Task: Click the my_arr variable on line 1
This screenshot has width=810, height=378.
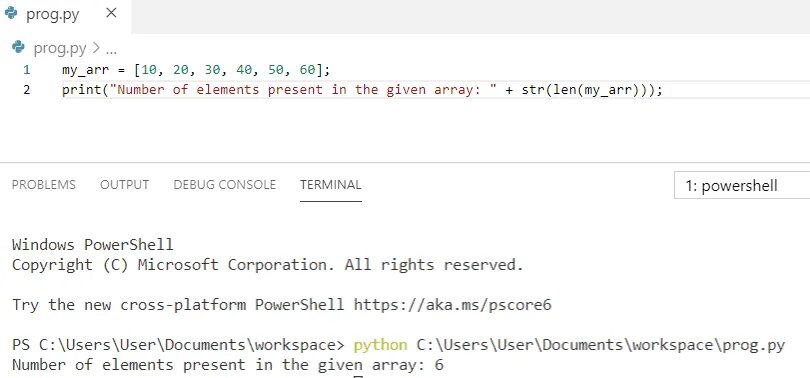Action: point(87,70)
